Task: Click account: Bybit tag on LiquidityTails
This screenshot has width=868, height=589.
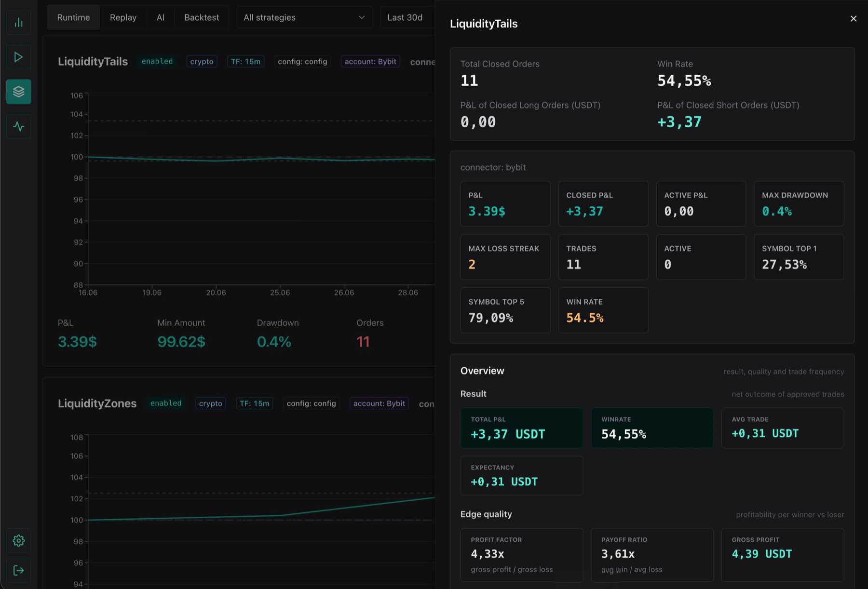Action: [370, 62]
